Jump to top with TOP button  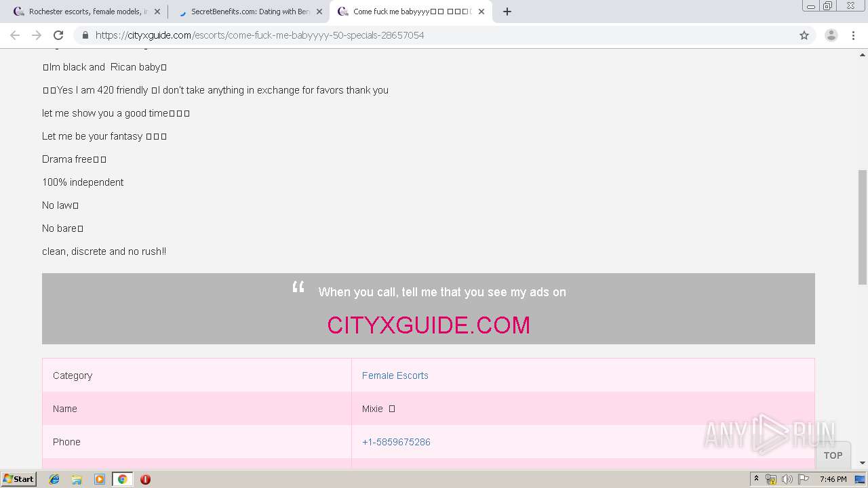click(x=833, y=455)
